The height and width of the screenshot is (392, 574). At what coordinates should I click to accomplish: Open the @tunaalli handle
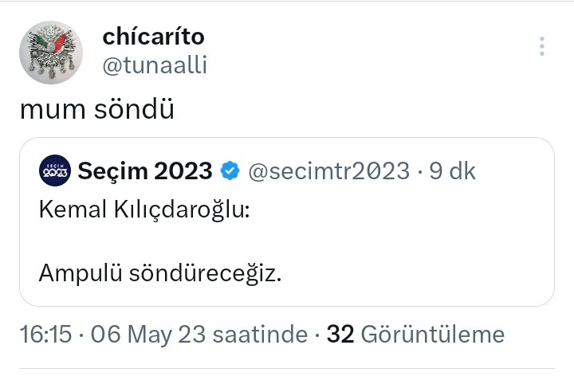155,65
